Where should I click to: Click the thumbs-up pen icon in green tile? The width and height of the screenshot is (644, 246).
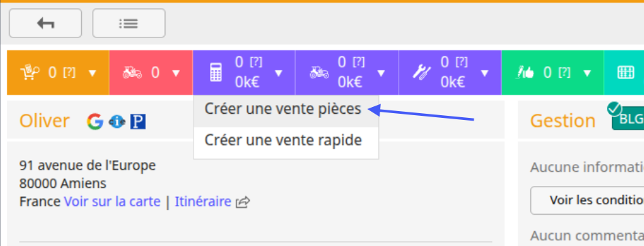[524, 73]
